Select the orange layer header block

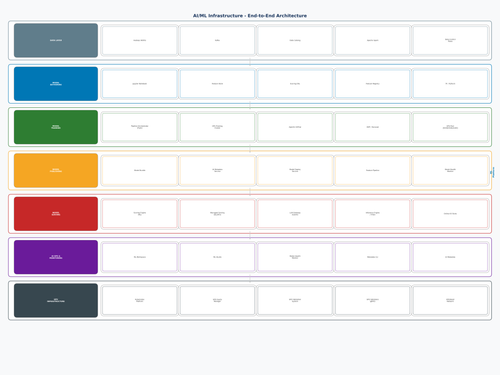click(56, 170)
